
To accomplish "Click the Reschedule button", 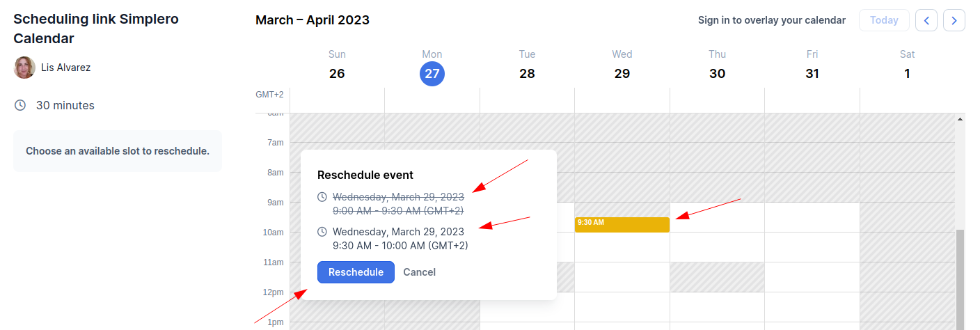I will click(x=356, y=272).
